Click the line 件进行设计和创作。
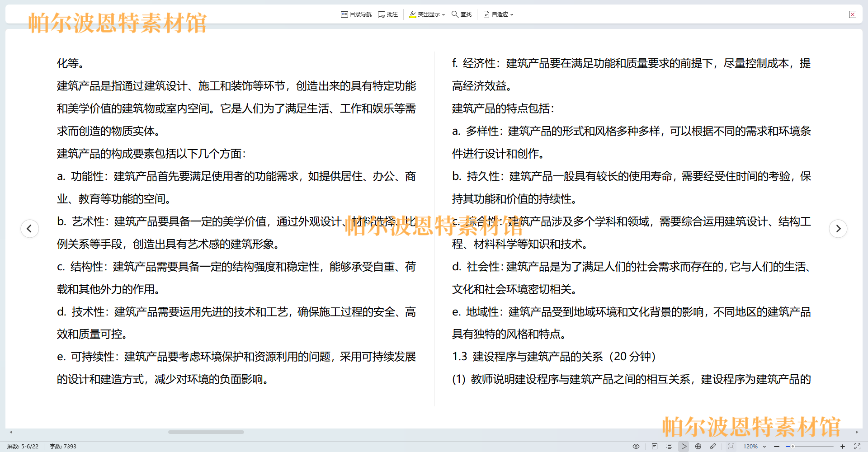 tap(498, 154)
